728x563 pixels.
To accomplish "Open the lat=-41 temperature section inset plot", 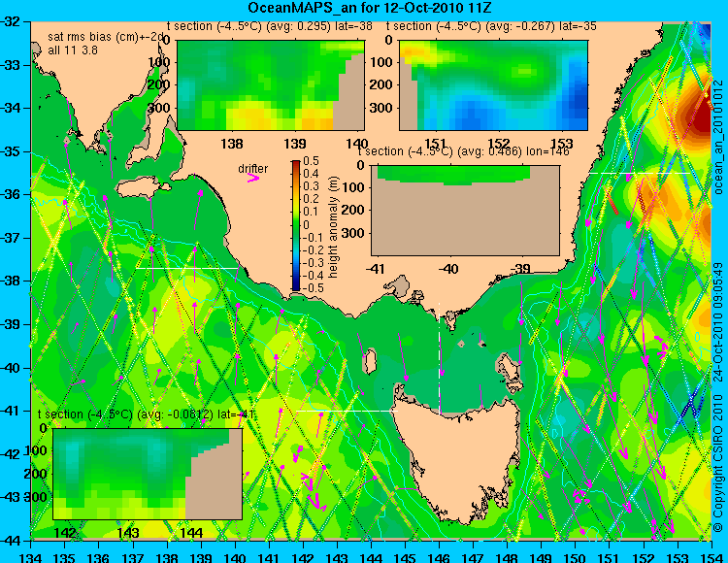I will pos(148,474).
